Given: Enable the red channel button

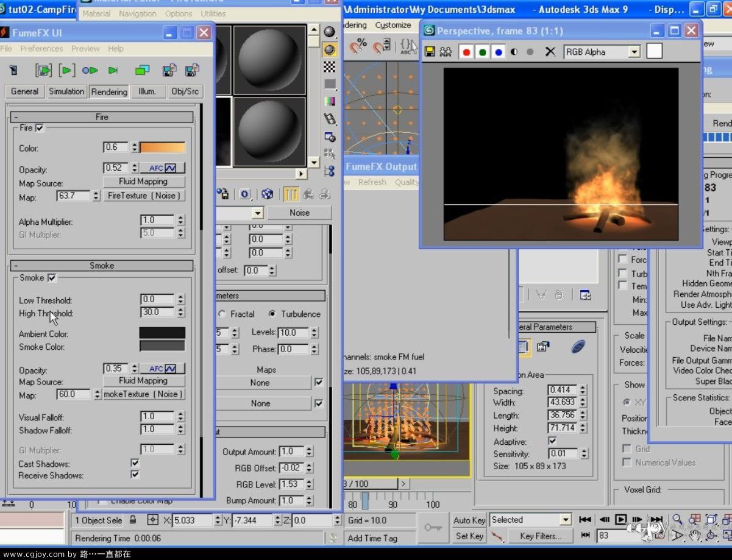Looking at the screenshot, I should coord(467,52).
